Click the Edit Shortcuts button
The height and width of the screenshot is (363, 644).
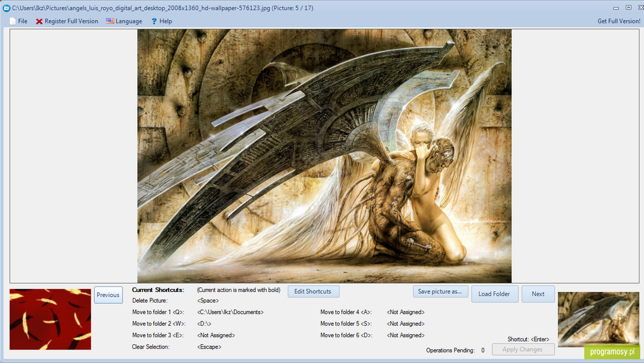pos(313,291)
